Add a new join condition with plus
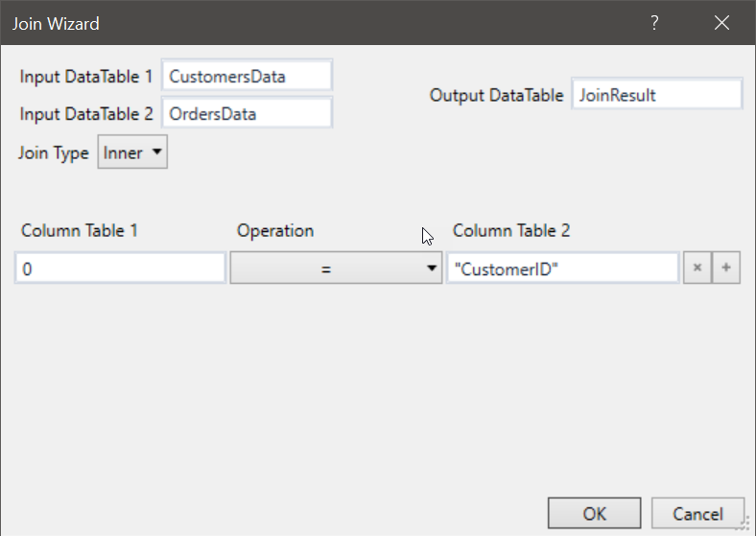756x536 pixels. 726,269
